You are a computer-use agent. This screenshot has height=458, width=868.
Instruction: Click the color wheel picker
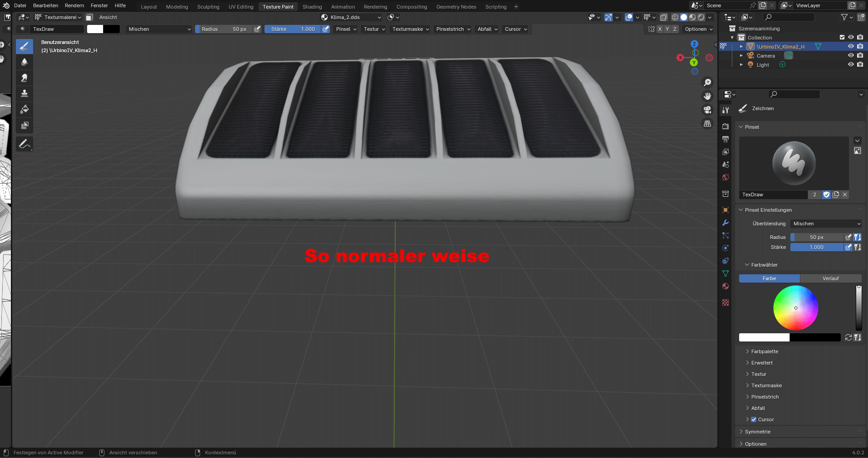tap(795, 308)
